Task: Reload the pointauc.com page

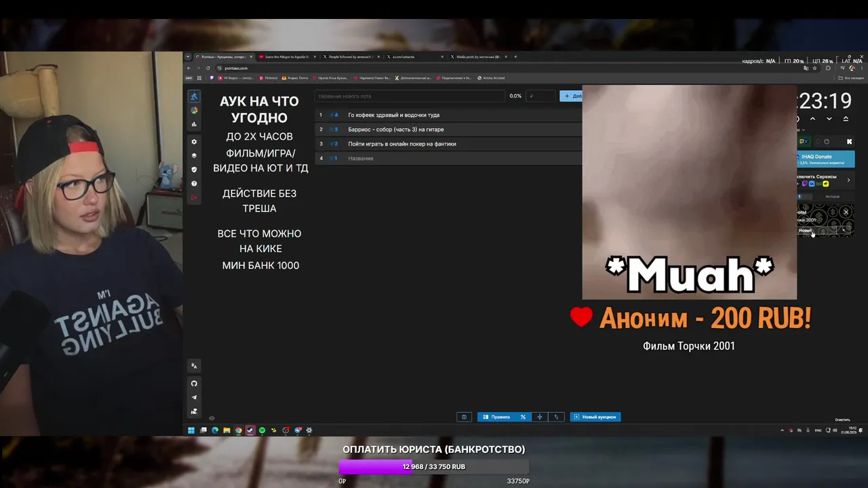Action: 208,68
